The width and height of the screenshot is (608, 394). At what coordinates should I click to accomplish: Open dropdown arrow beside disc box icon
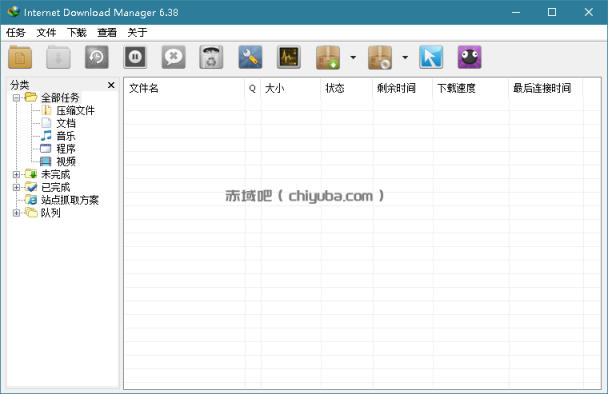pyautogui.click(x=405, y=57)
